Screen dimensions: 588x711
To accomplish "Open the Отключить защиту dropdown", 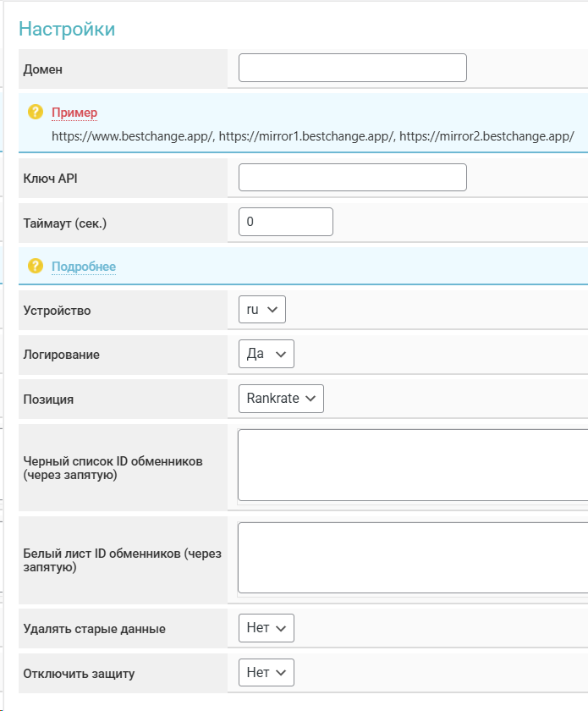I will tap(266, 672).
